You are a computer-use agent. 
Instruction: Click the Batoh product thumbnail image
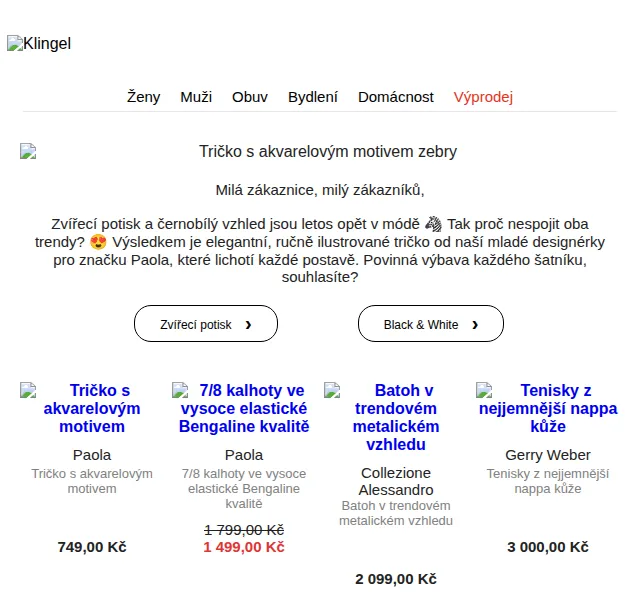[332, 390]
